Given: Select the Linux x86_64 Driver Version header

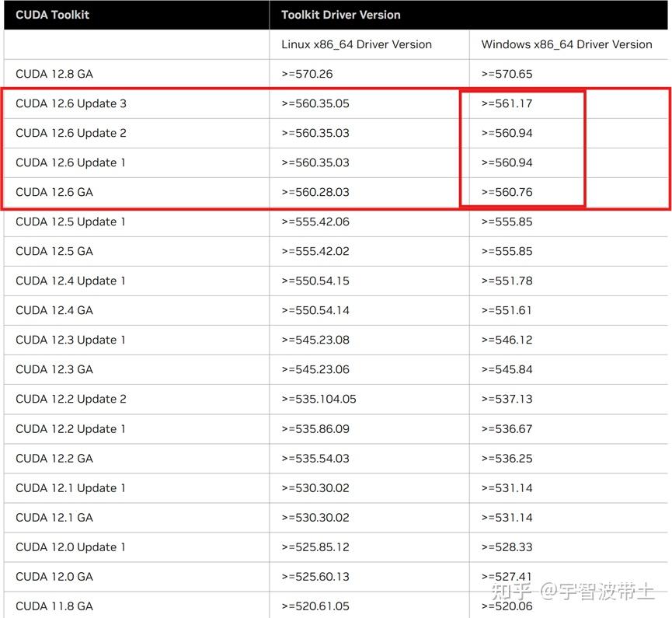Looking at the screenshot, I should [x=357, y=44].
